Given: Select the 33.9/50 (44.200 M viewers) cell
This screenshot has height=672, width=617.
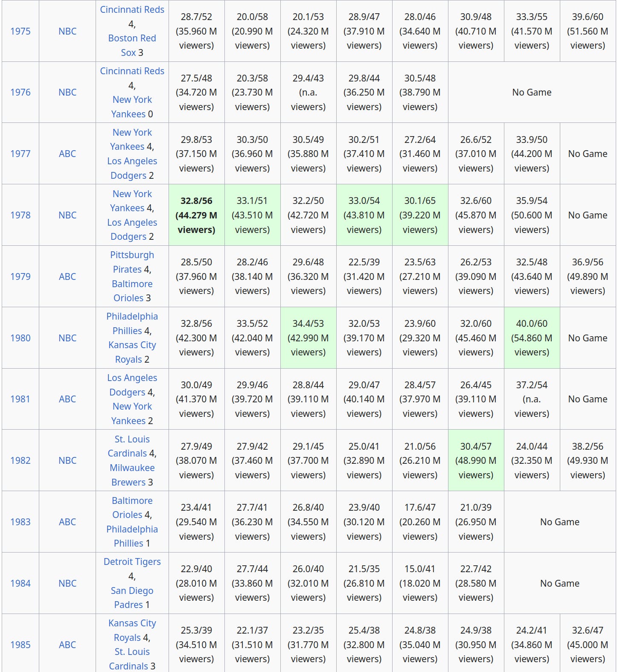Looking at the screenshot, I should pyautogui.click(x=532, y=154).
